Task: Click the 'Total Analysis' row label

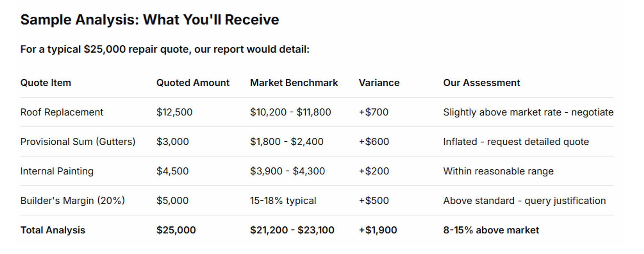Action: (x=53, y=230)
